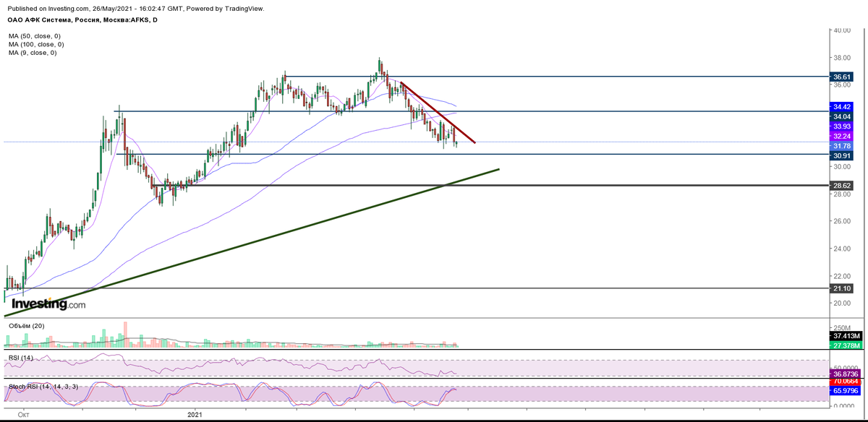The image size is (868, 422).
Task: Click the Investing.com logo
Action: [x=48, y=304]
